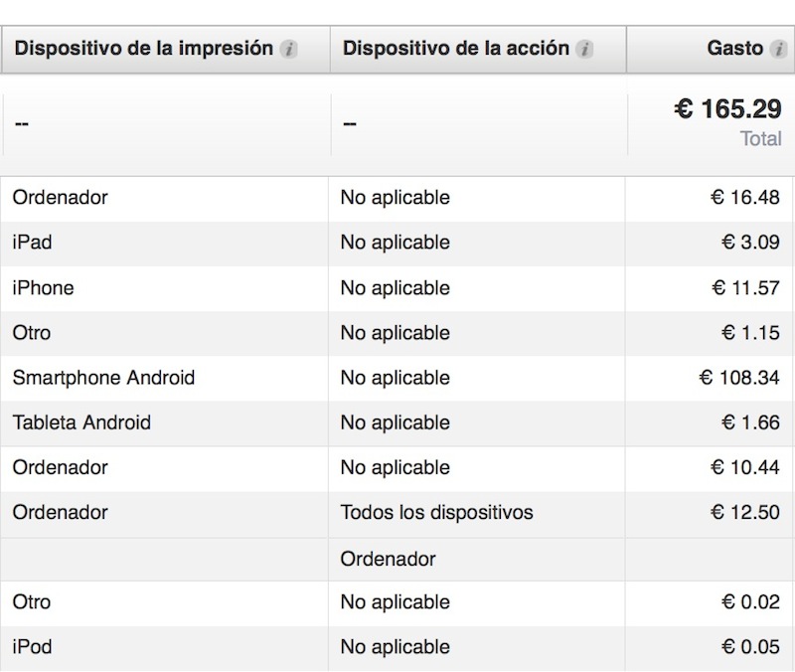This screenshot has height=672, width=795.
Task: Select the iPhone row
Action: tap(397, 288)
